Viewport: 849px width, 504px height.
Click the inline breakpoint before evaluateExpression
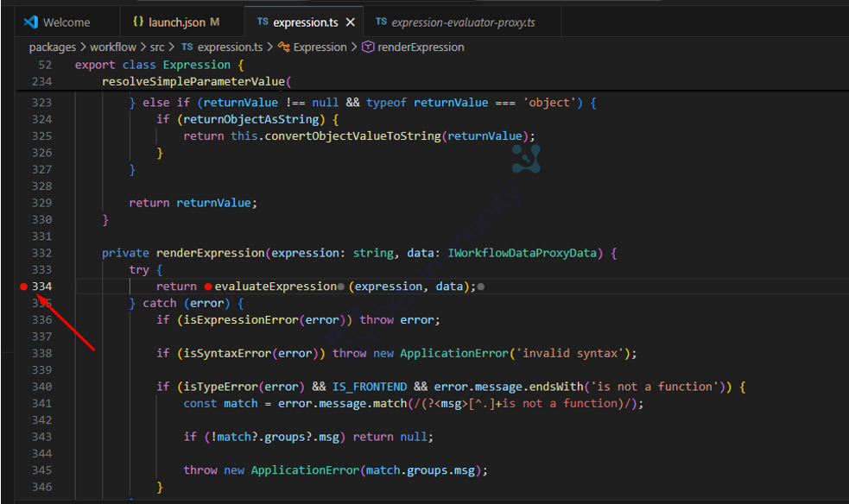208,287
